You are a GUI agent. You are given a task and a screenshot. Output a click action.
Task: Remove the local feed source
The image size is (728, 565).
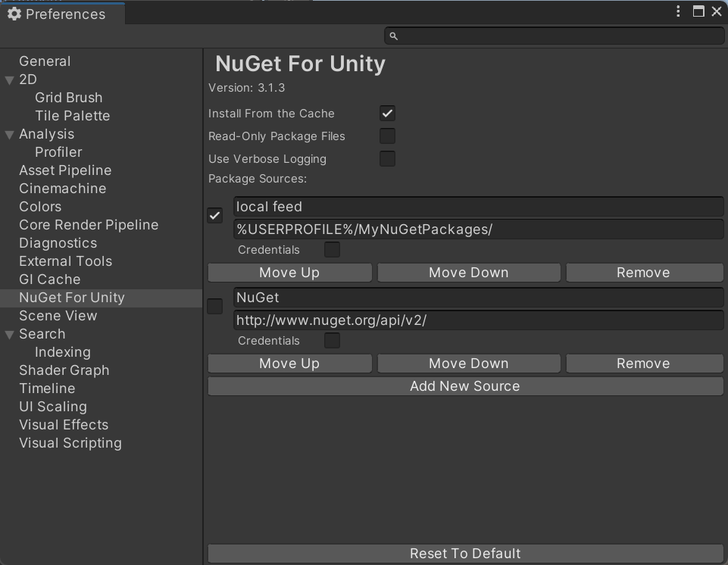[643, 272]
